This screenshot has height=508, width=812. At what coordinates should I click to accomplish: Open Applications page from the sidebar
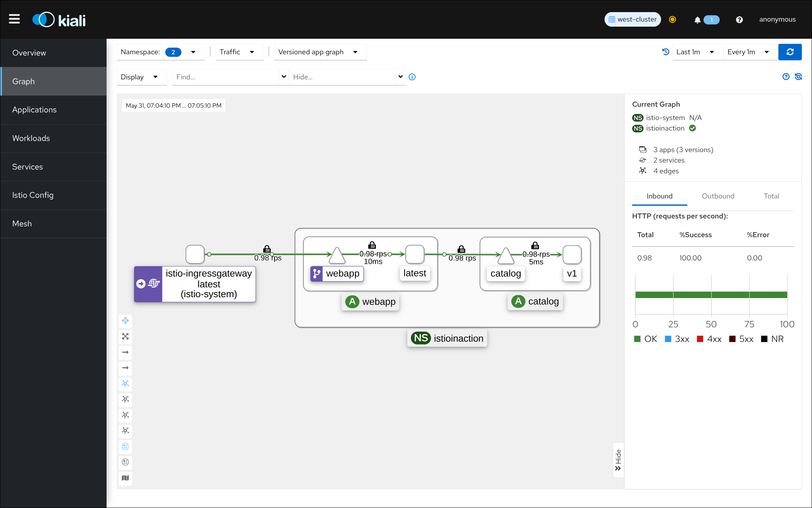coord(54,110)
